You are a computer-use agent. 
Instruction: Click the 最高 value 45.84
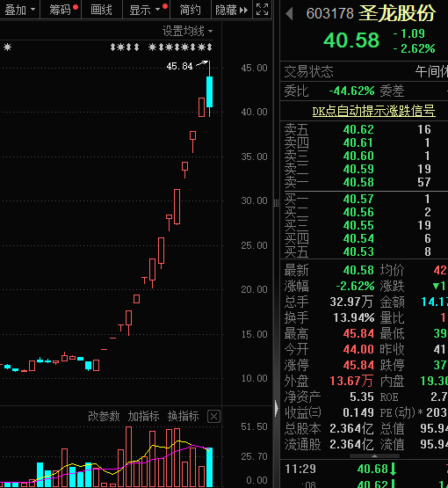pyautogui.click(x=358, y=333)
